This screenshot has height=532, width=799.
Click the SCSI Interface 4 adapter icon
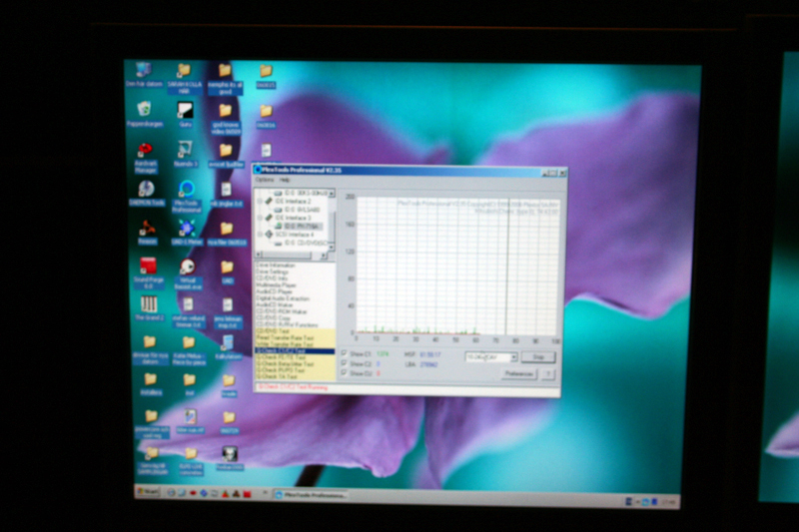[269, 235]
